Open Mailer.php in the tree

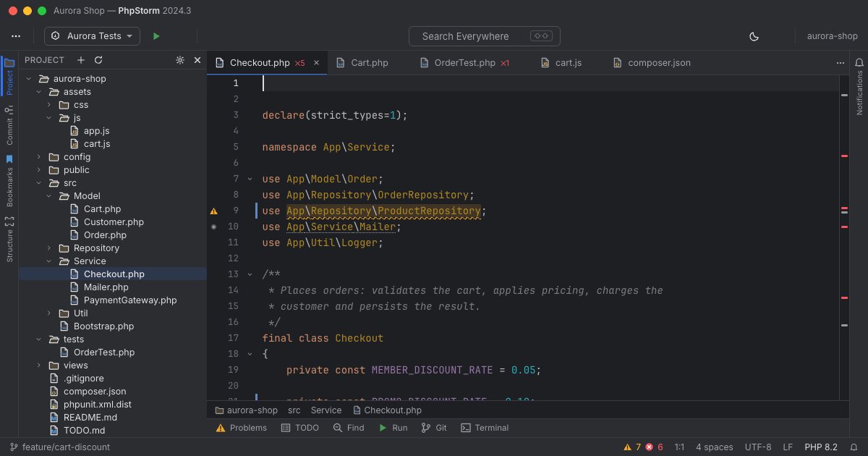click(x=113, y=287)
